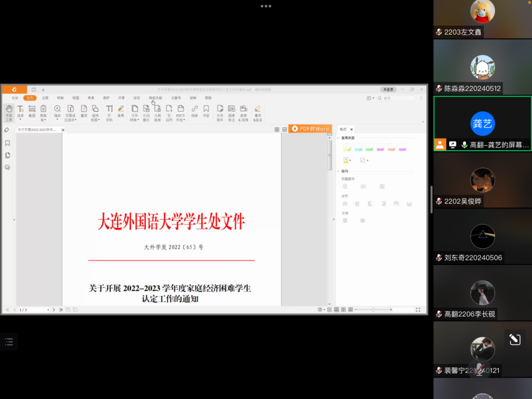Select the Hand tool (手型工具)
Screen dimensions: 532x399
click(9, 112)
